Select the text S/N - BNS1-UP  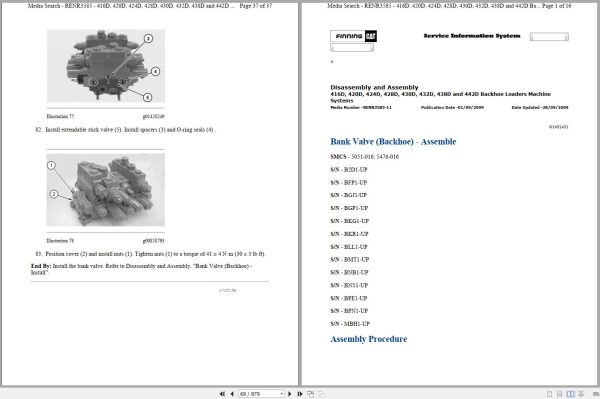(x=349, y=285)
